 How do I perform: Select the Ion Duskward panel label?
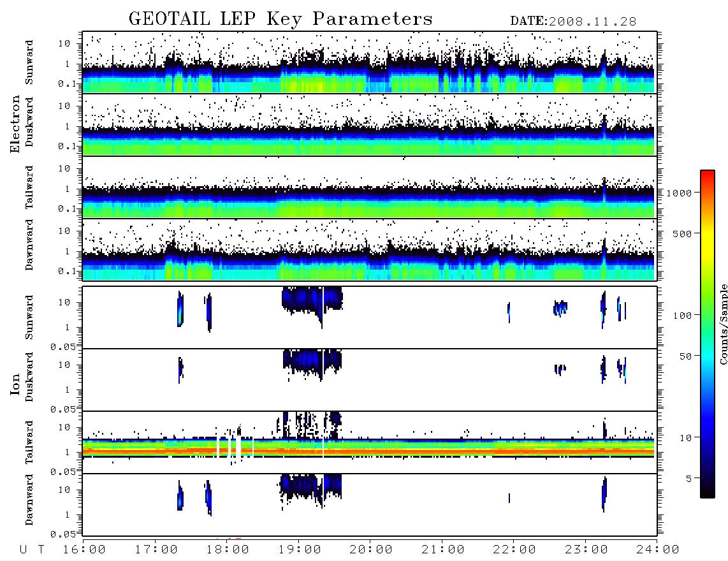pos(29,377)
